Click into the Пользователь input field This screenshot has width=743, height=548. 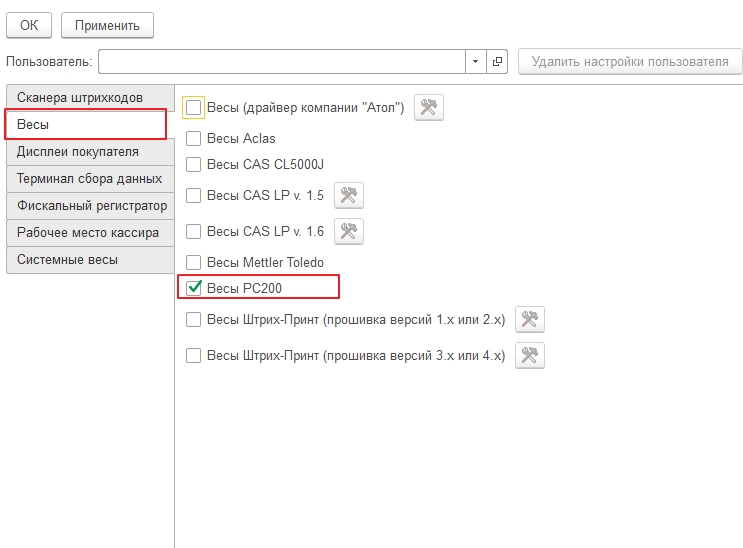click(x=280, y=62)
